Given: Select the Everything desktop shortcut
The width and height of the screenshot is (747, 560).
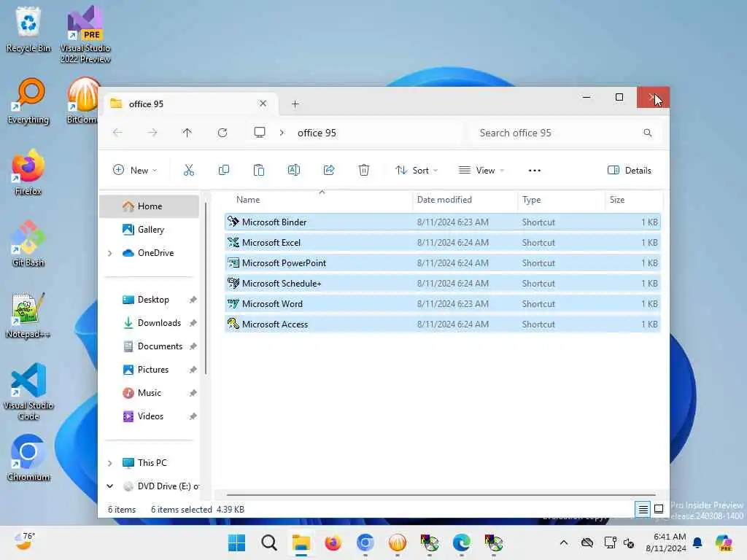Looking at the screenshot, I should [28, 101].
